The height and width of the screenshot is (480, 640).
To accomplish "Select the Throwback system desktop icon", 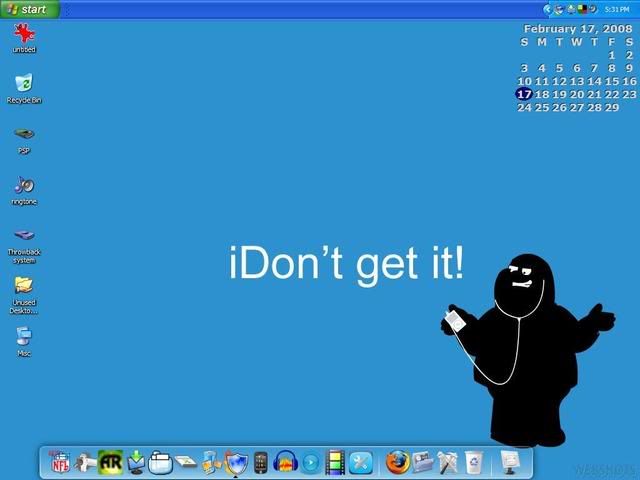I will coord(24,236).
